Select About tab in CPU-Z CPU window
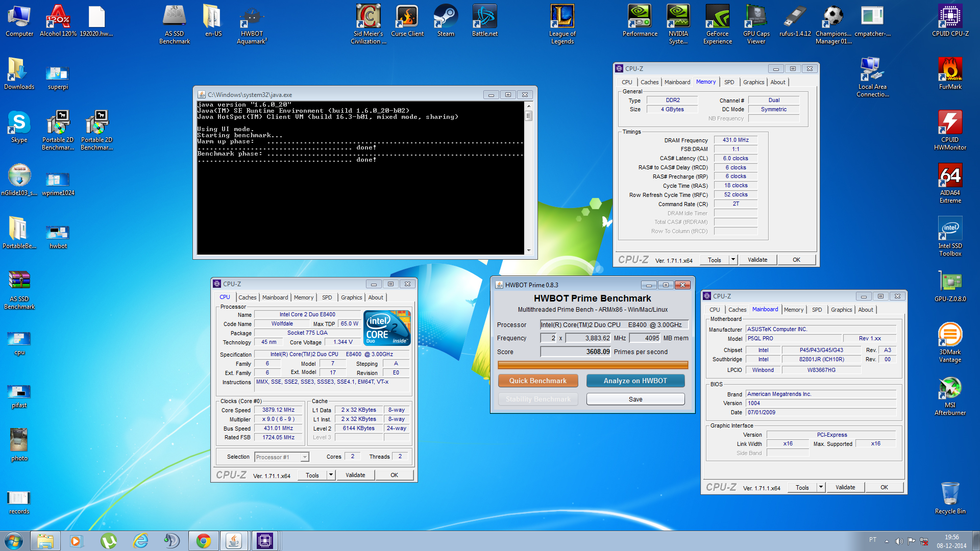This screenshot has height=551, width=980. [x=376, y=297]
